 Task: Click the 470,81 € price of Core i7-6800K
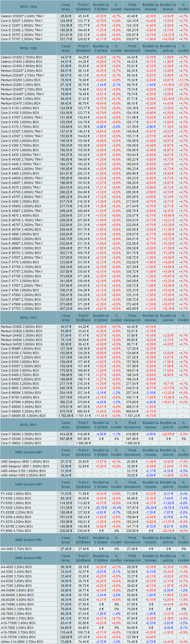click(x=66, y=407)
